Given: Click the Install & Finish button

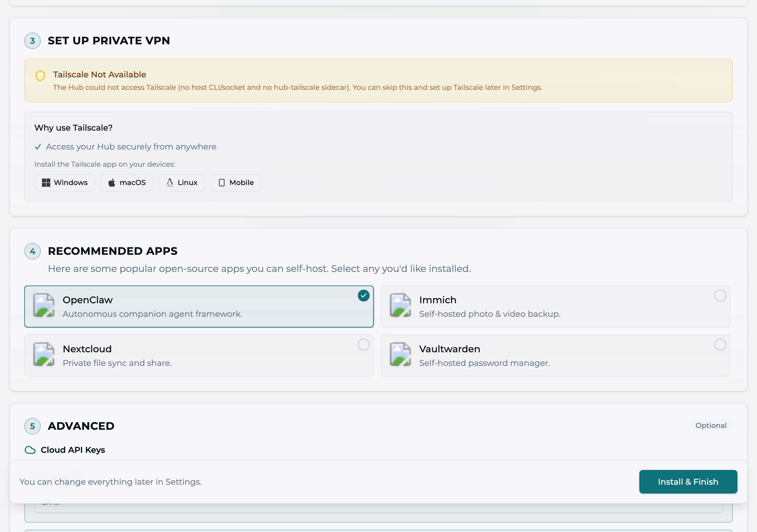Looking at the screenshot, I should (688, 481).
